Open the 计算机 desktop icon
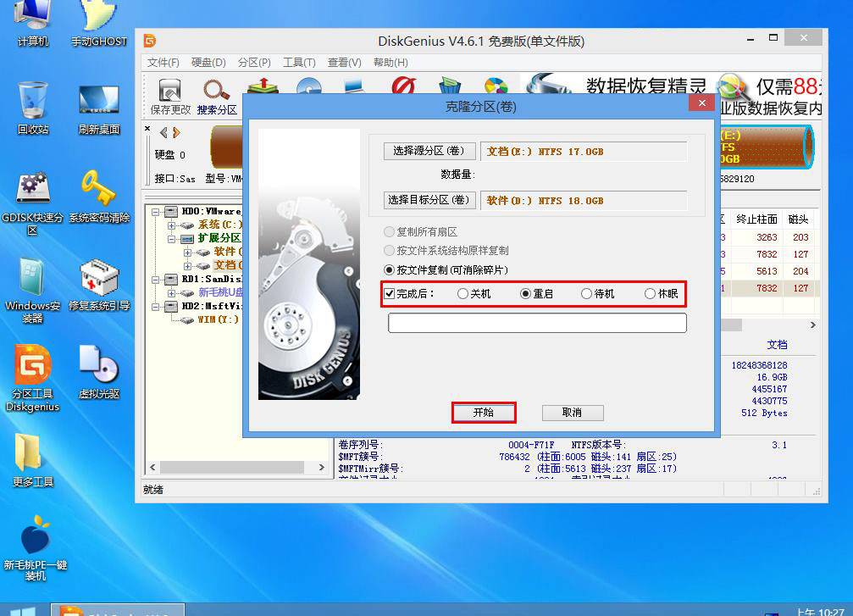Viewport: 853px width, 616px height. [x=33, y=22]
